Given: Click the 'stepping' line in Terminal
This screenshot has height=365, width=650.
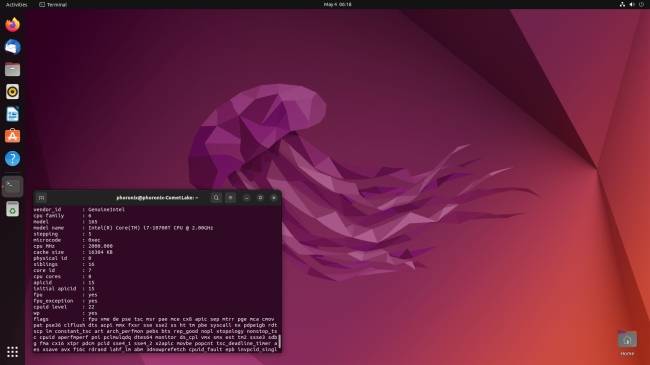Looking at the screenshot, I should click(x=62, y=234).
